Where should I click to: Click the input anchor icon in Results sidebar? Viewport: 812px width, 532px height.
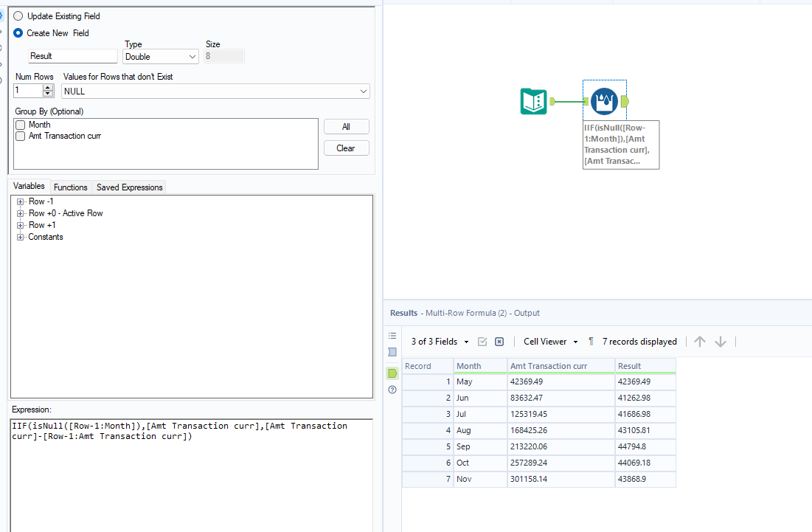pos(392,353)
